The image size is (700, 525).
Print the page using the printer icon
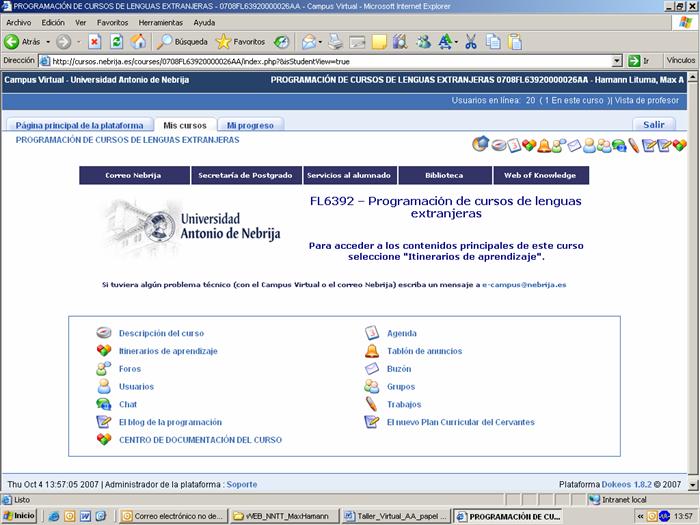point(335,42)
